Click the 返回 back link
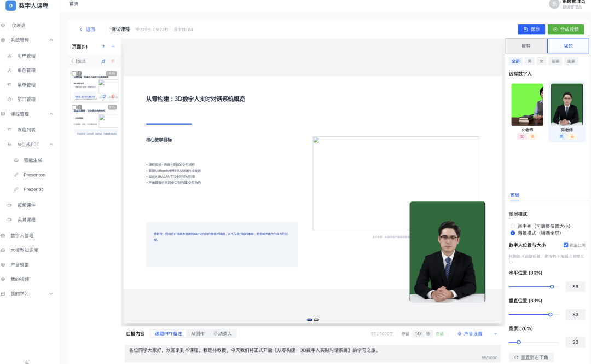 tap(87, 30)
